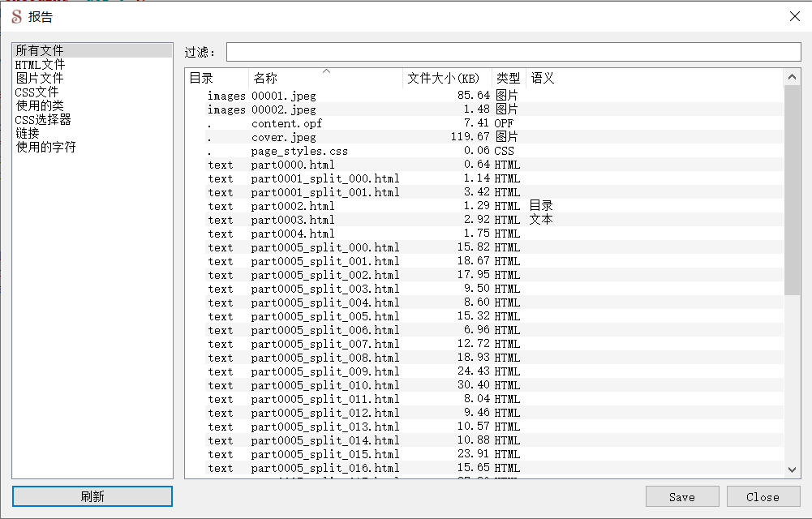View the 使用的字符 report

[45, 148]
